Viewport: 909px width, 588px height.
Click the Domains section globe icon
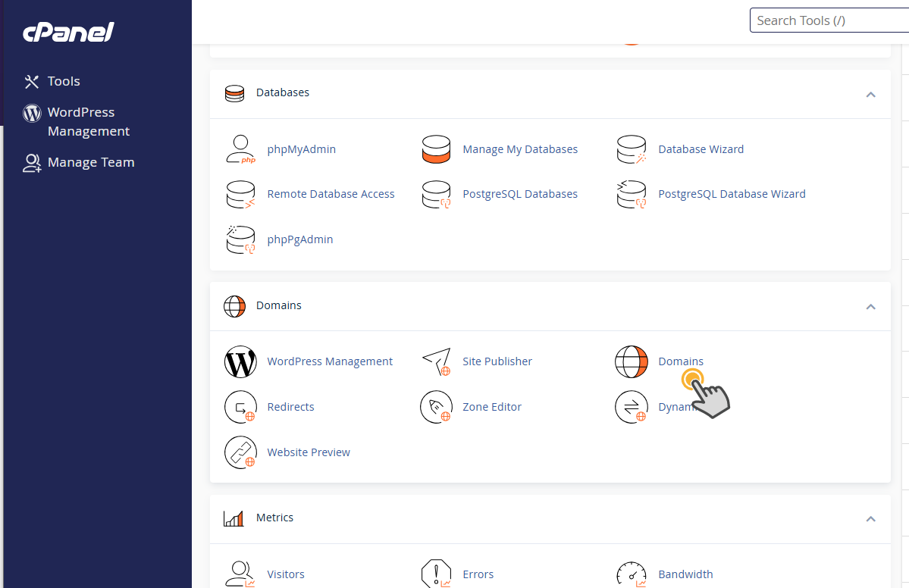[x=234, y=306]
